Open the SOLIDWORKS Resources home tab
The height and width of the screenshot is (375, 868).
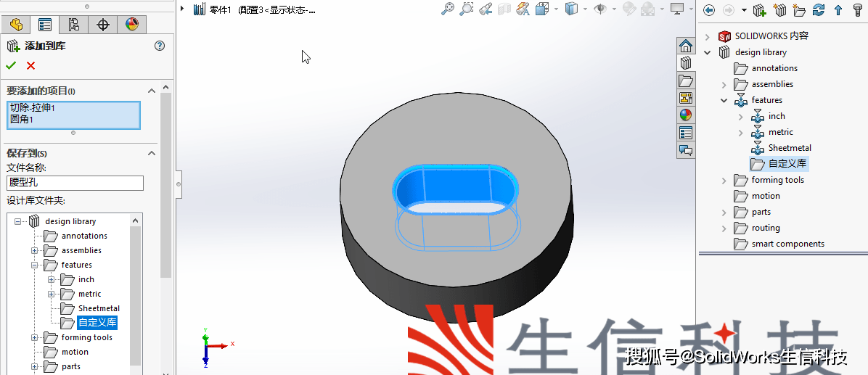coord(686,46)
